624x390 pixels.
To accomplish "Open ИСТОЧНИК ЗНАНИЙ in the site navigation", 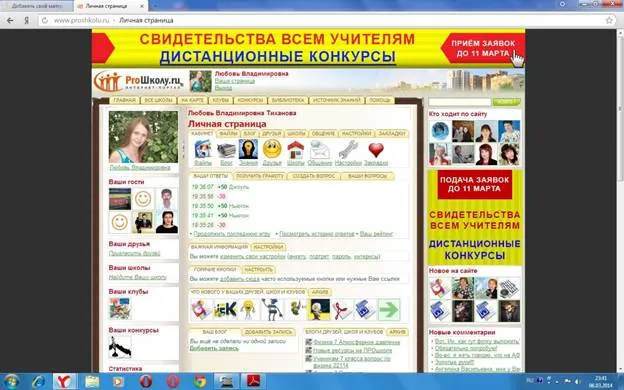I will click(x=337, y=100).
